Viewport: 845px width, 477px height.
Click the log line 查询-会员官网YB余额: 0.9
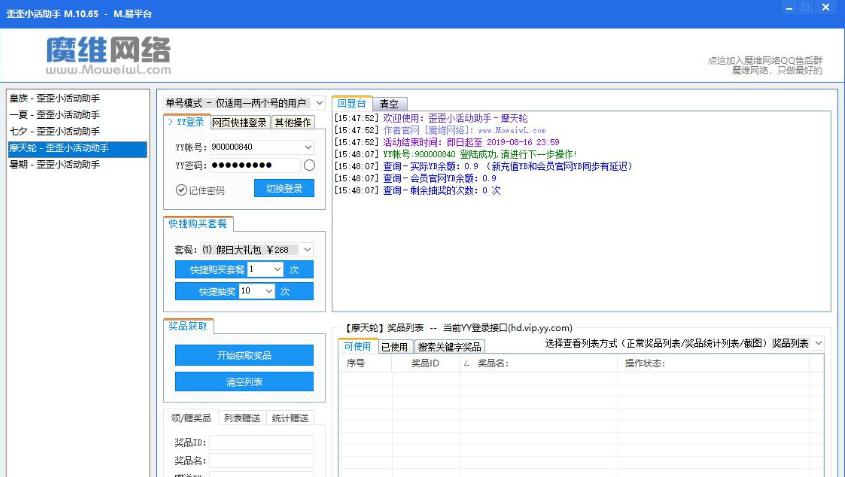(x=415, y=178)
